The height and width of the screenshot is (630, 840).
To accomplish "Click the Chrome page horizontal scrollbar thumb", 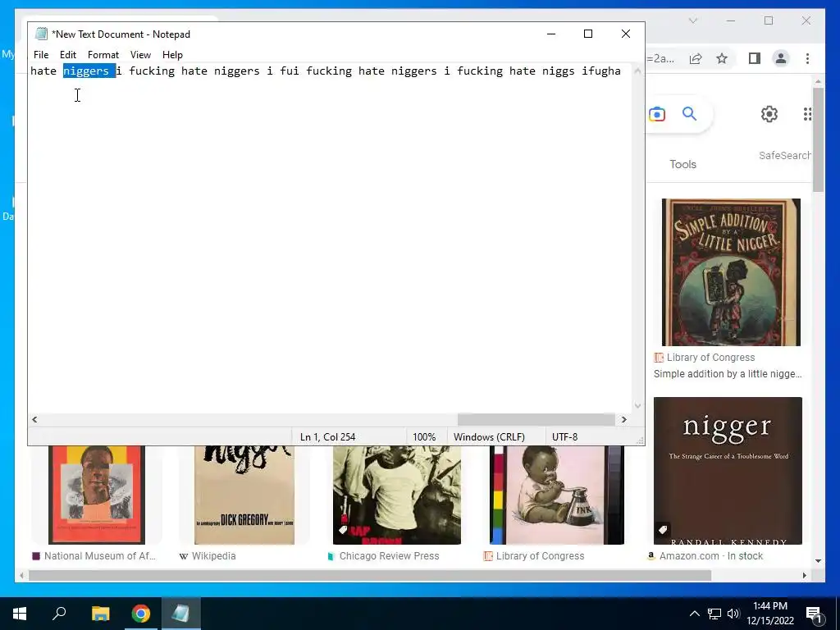I will 370,575.
